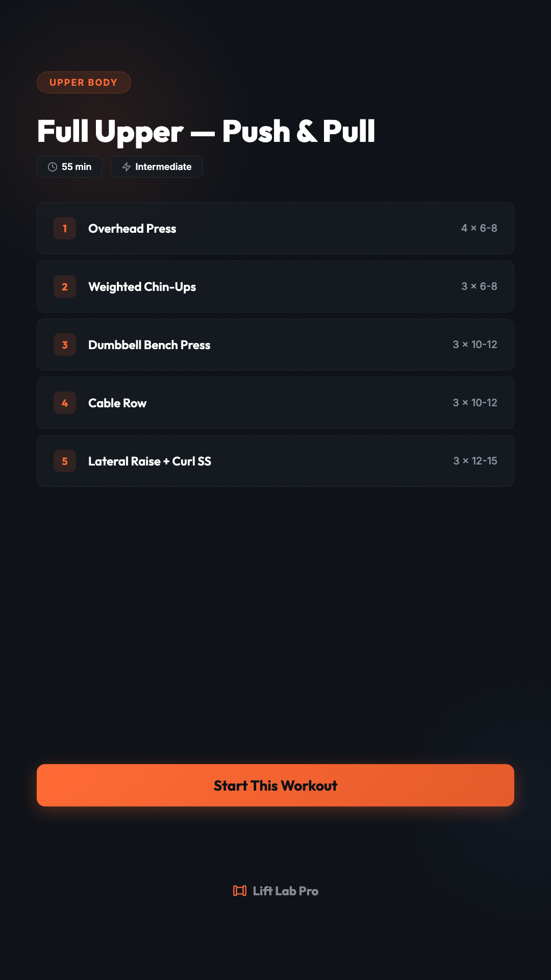551x980 pixels.
Task: Click the Intermediate difficulty label
Action: [163, 167]
